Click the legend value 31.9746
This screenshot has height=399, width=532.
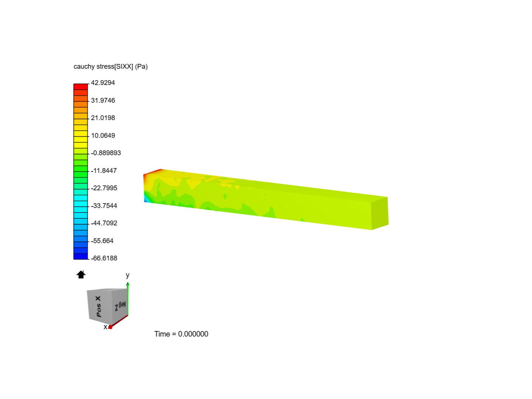pos(103,100)
